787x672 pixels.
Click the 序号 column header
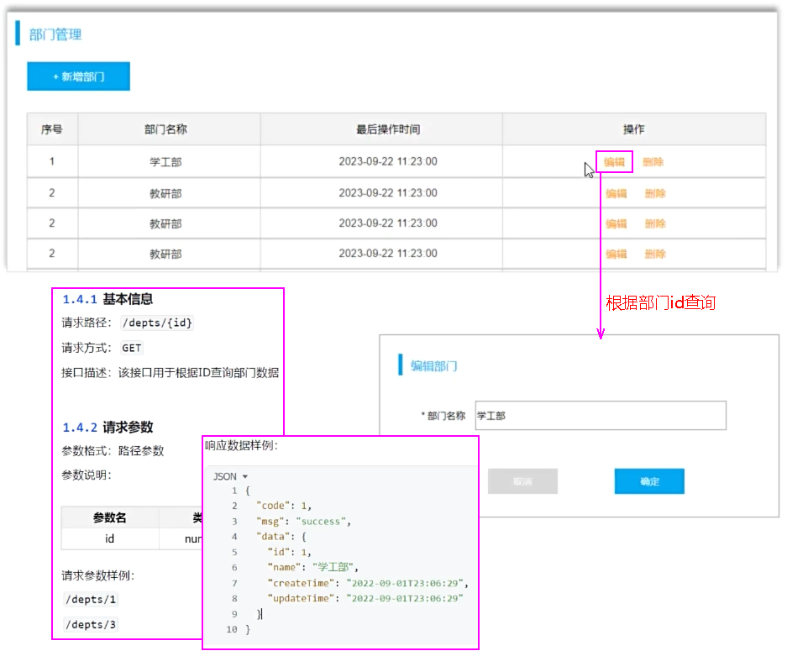(x=52, y=129)
